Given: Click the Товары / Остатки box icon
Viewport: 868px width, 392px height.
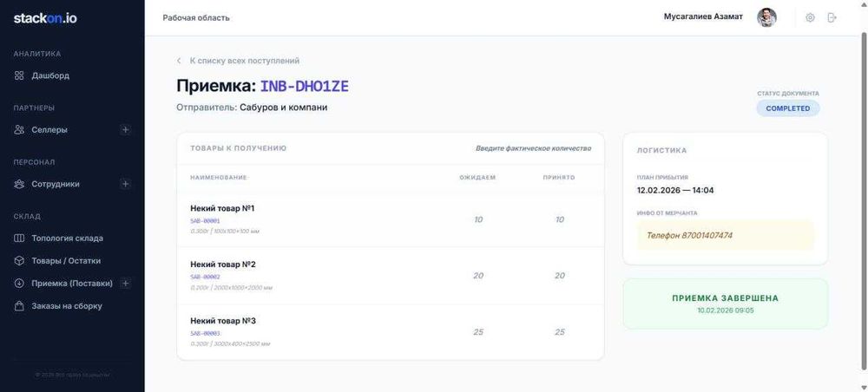Looking at the screenshot, I should pos(19,261).
